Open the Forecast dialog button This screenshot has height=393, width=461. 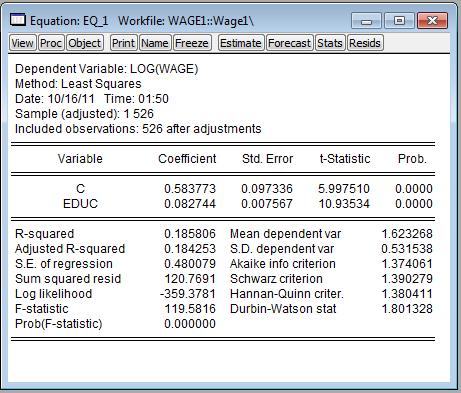click(289, 43)
